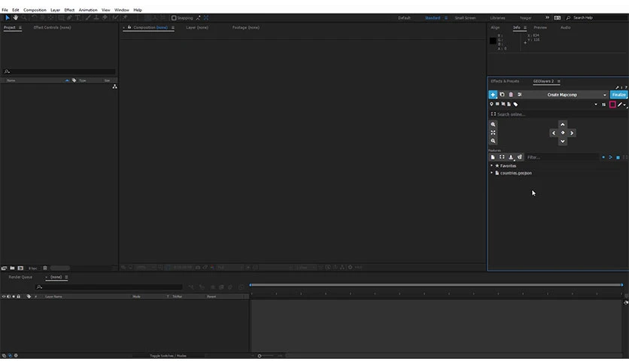
Task: Zoom in on the GEOlayers map
Action: (x=493, y=124)
